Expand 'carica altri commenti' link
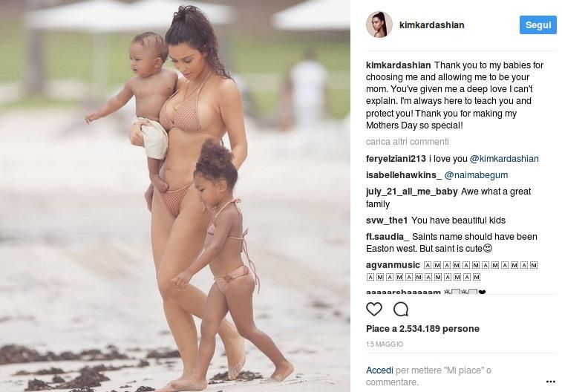Screen dimensions: 562x392 pyautogui.click(x=407, y=142)
